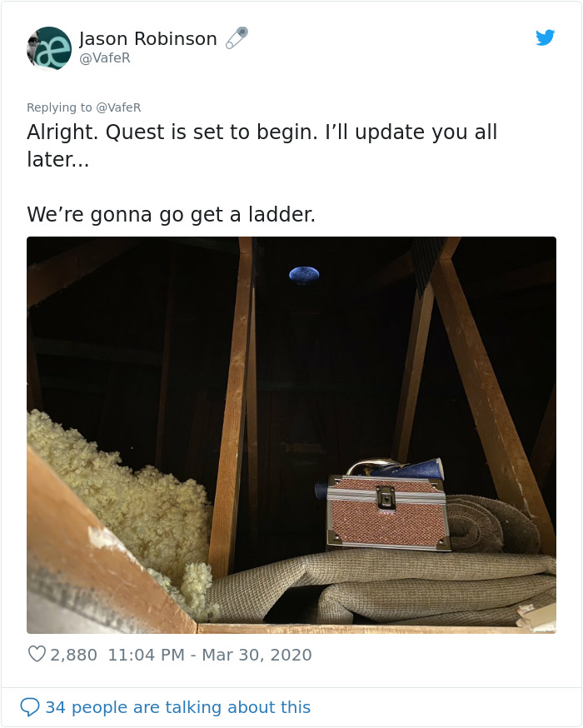Open the @VafeR mention in Replying to
The image size is (583, 728).
[118, 107]
